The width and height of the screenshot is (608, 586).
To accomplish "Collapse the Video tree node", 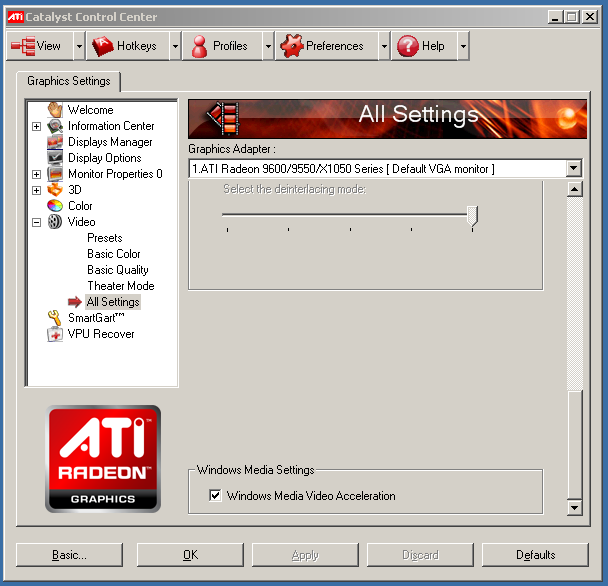I will pos(37,223).
